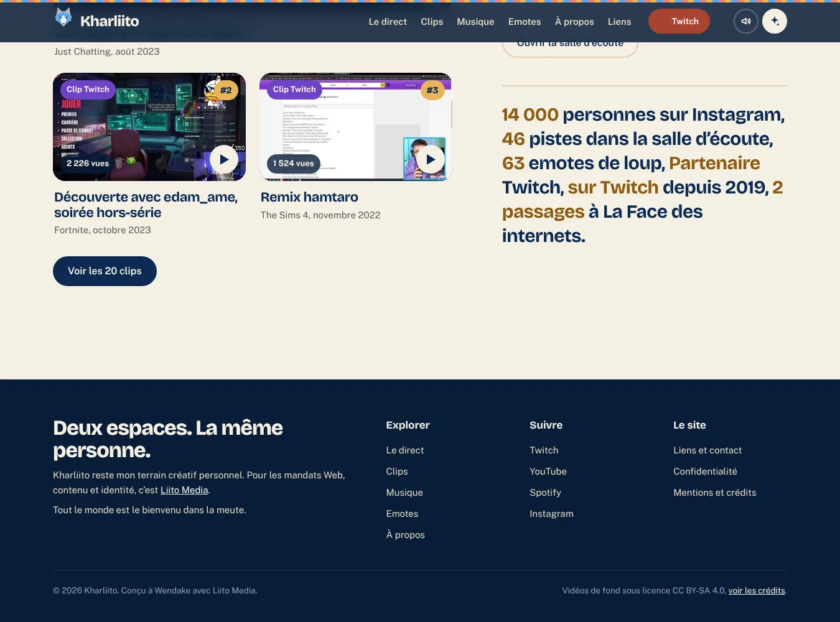The image size is (840, 622).
Task: Click the Voir les 20 clips button
Action: [105, 271]
